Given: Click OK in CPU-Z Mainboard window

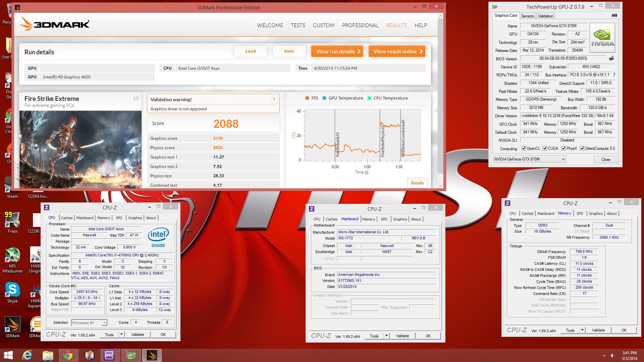Looking at the screenshot, I should coord(428,336).
